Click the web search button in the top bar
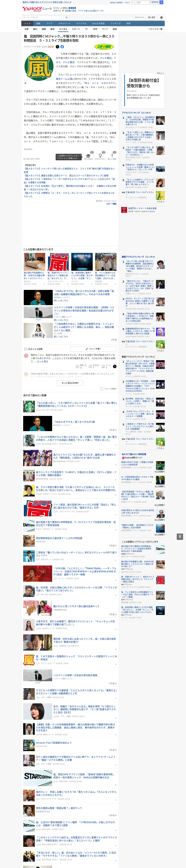The image size is (186, 868). [161, 2]
